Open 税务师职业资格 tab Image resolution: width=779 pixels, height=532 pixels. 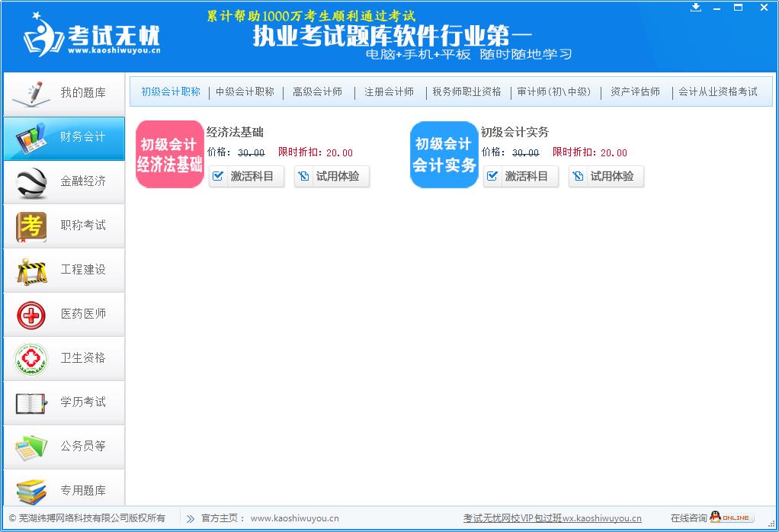click(466, 92)
